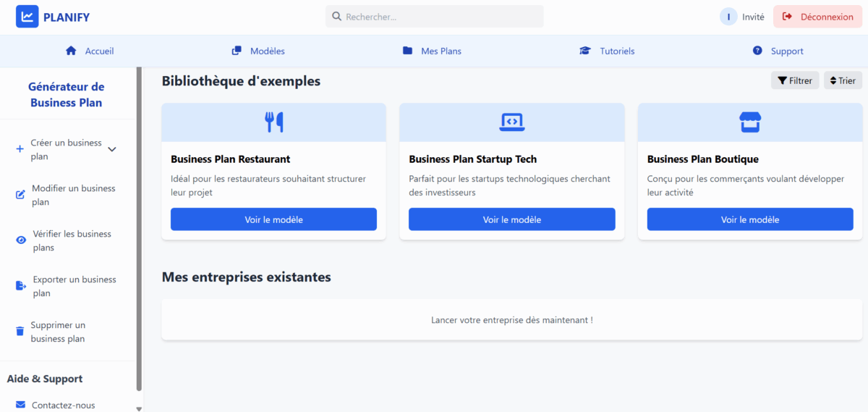Click Voir le modèle for Business Plan Restaurant
The image size is (868, 412).
pos(273,219)
